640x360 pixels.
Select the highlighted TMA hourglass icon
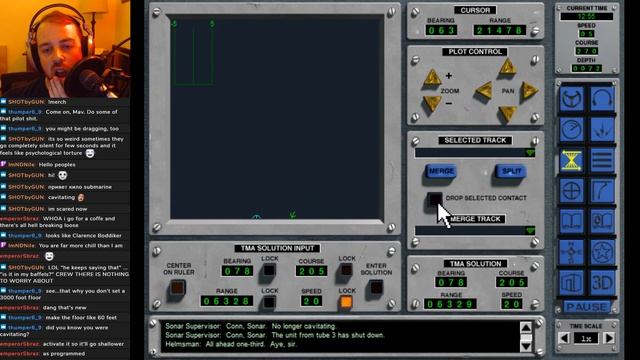point(571,160)
